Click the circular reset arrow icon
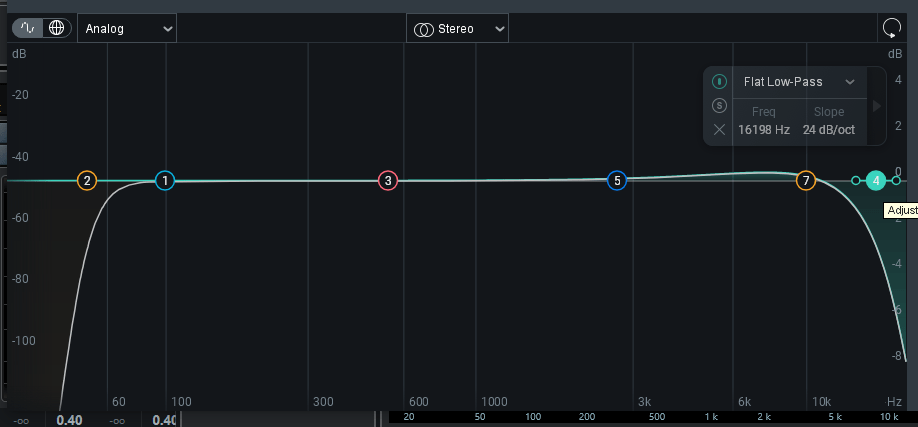The width and height of the screenshot is (918, 427). pos(891,28)
